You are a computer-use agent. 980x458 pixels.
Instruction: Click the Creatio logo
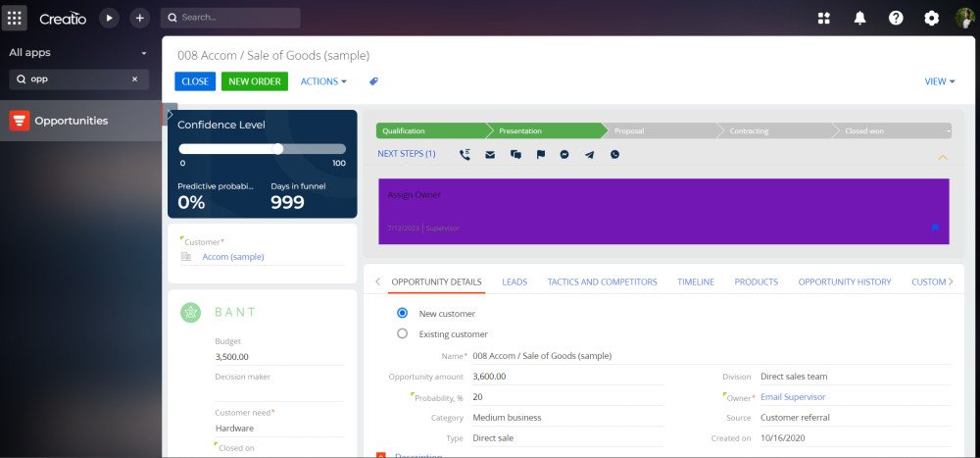click(x=63, y=19)
